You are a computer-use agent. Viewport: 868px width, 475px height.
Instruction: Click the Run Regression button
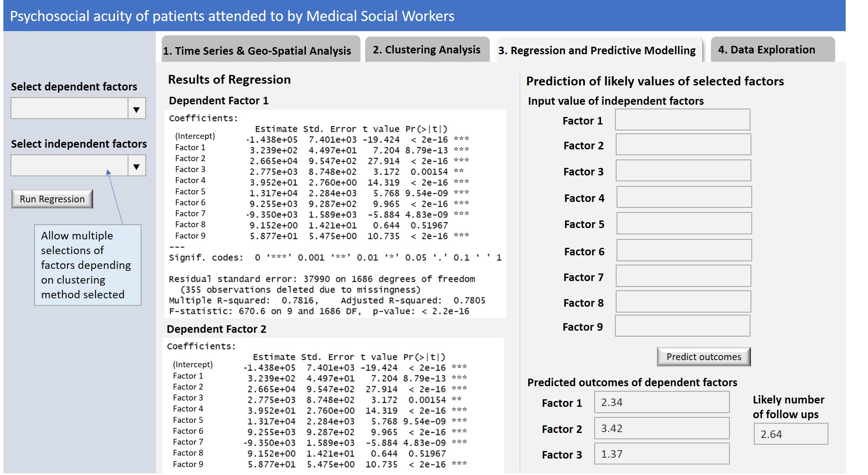(52, 199)
